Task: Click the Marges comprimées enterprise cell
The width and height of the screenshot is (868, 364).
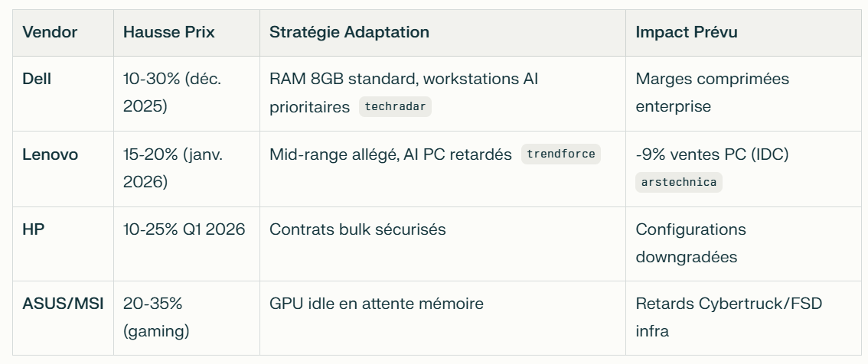Action: pos(712,93)
